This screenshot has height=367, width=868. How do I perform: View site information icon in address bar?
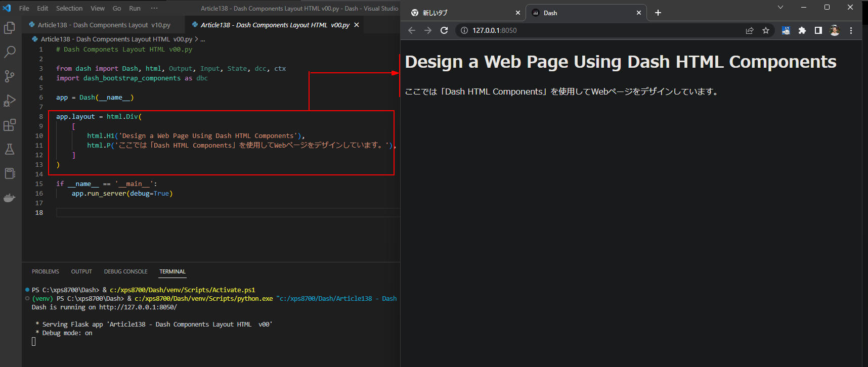pos(464,30)
